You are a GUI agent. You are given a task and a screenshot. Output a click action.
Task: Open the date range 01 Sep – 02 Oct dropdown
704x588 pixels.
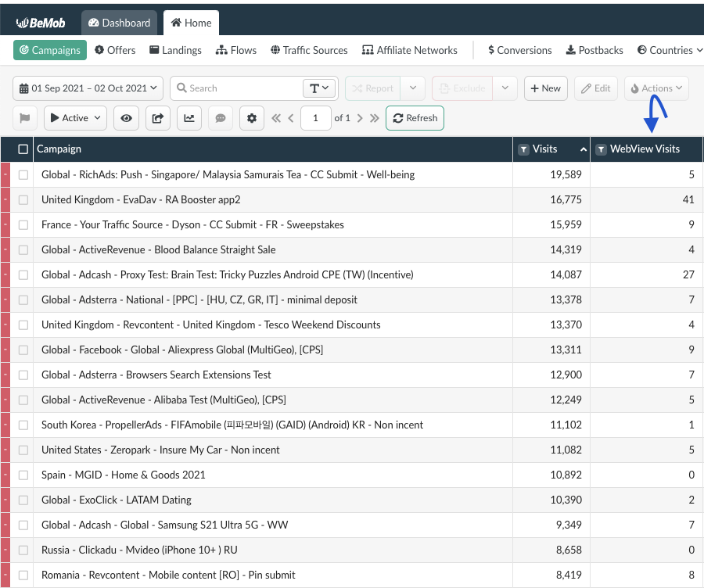coord(88,88)
